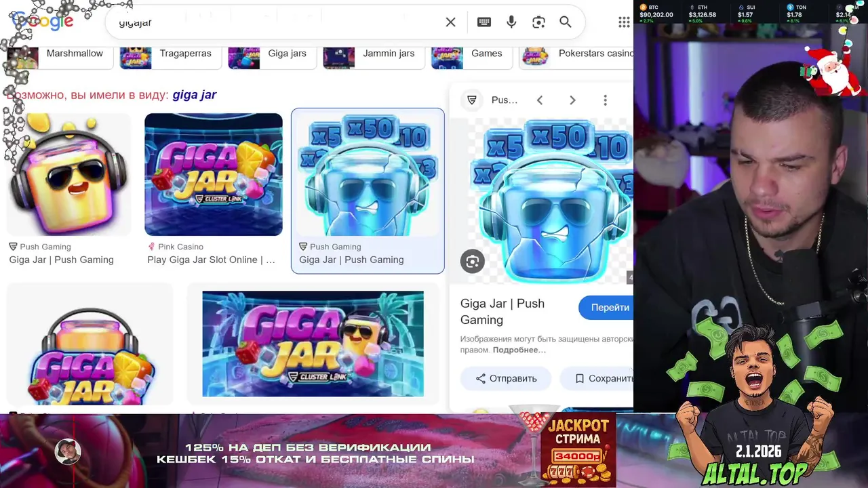
Task: Open the 'Giga Jar | Push Gaming' preview title
Action: coord(502,312)
